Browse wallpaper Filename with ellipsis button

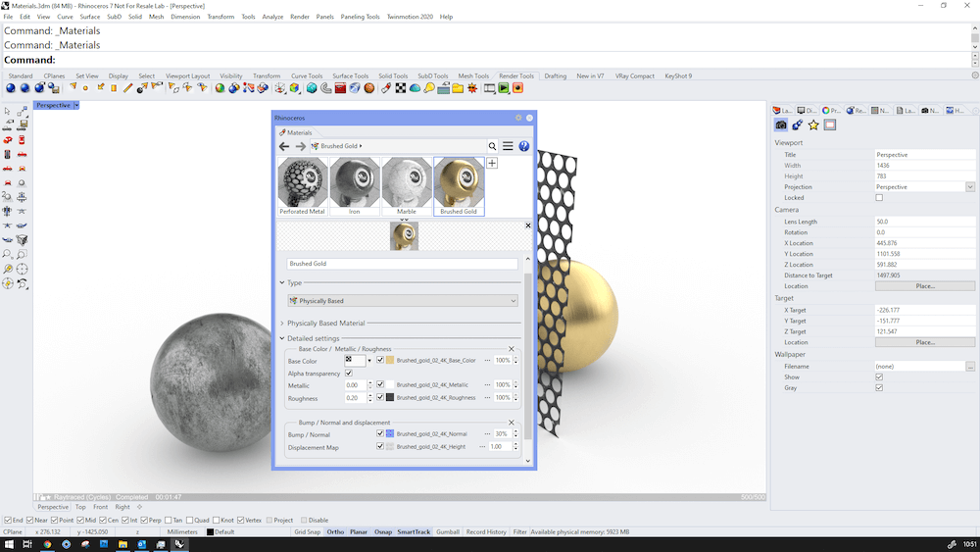click(x=970, y=367)
